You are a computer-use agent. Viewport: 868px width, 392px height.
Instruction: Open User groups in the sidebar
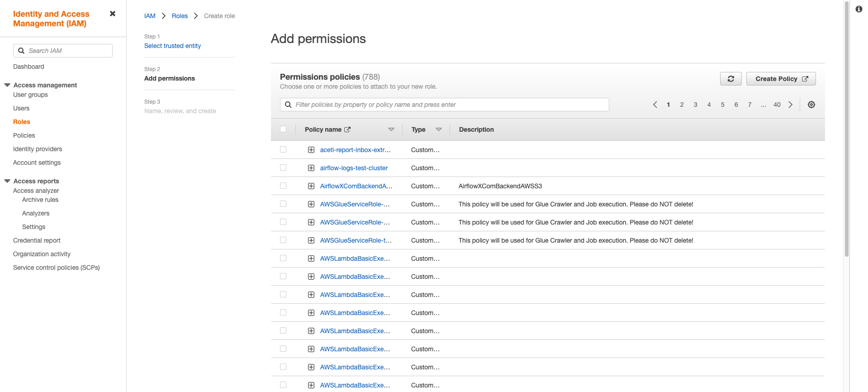coord(30,95)
